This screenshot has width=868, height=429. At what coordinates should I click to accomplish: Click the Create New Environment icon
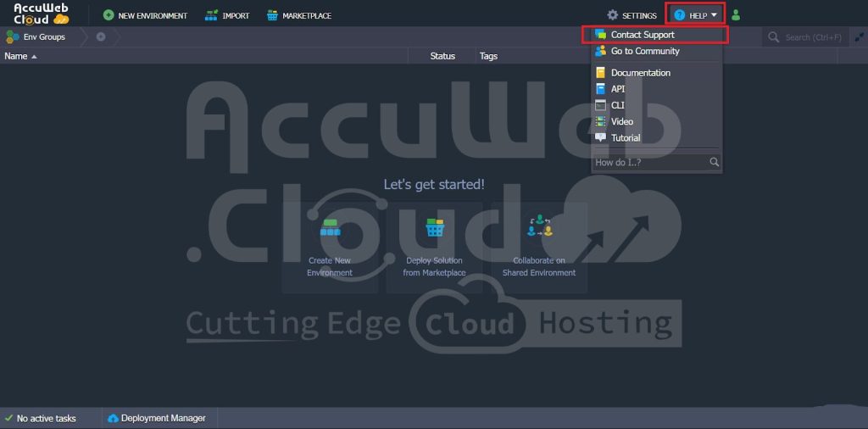pos(330,228)
